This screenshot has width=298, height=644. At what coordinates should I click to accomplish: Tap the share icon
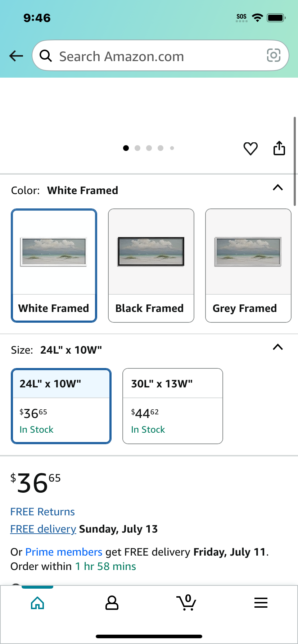[279, 148]
